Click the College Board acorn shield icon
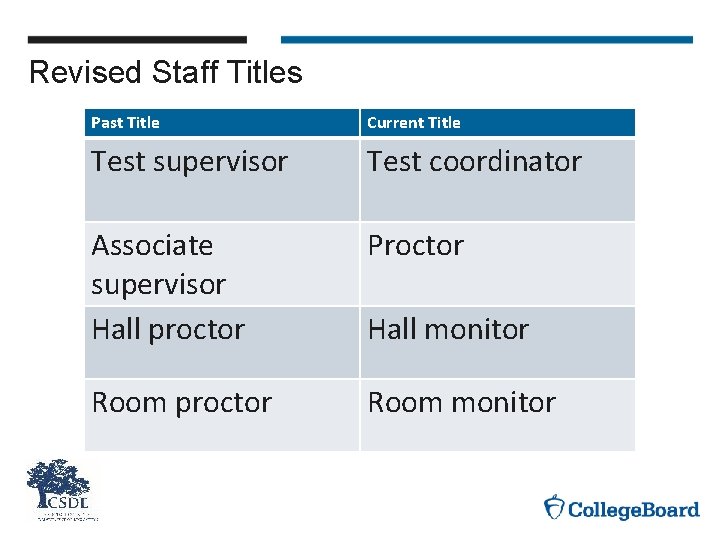 pyautogui.click(x=553, y=507)
